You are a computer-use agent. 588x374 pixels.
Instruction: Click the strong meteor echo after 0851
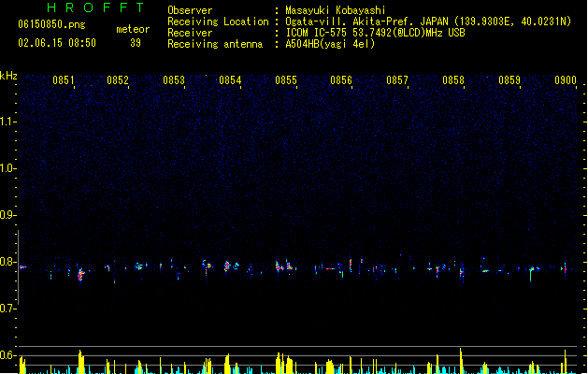(x=80, y=274)
